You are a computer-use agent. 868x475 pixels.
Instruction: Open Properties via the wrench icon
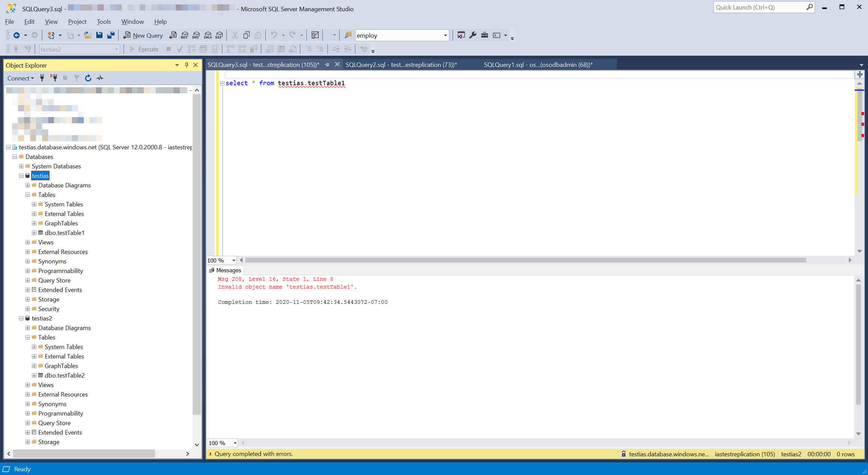[473, 35]
